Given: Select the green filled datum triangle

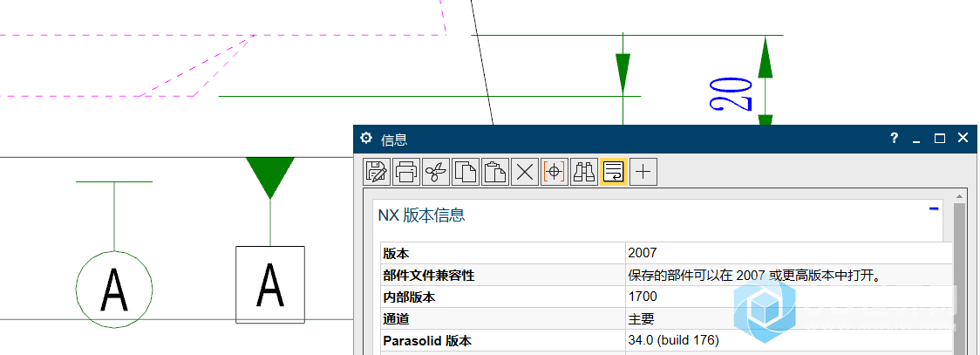Looking at the screenshot, I should pos(270,178).
